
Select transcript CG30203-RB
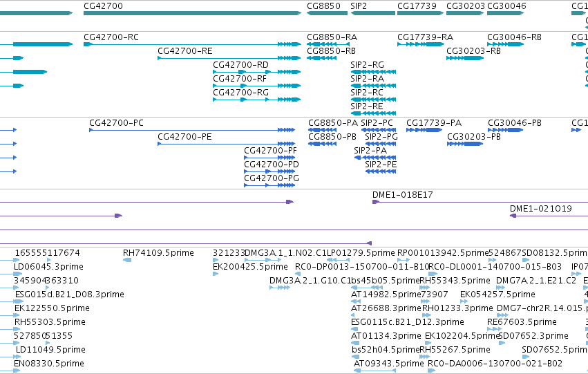[465, 58]
